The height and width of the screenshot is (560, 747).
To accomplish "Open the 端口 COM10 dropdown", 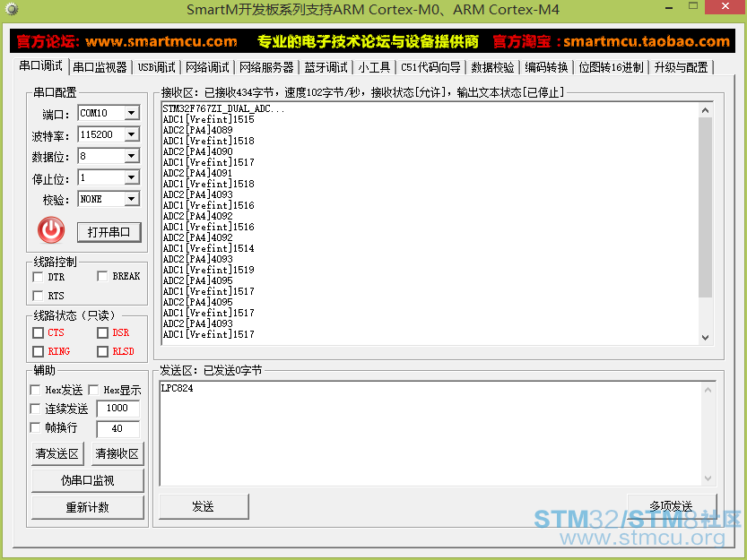I will [132, 113].
